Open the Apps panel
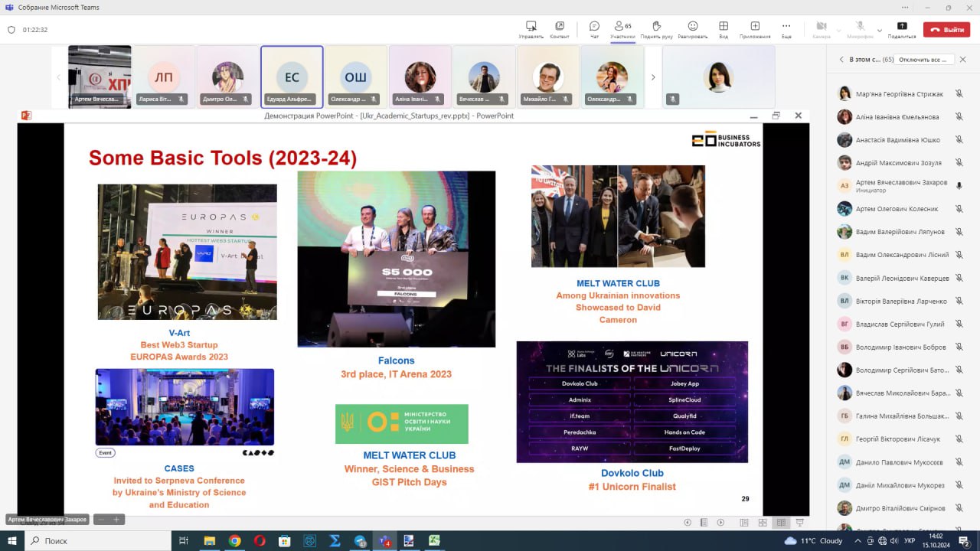Screen dimensions: 980x551 755,29
